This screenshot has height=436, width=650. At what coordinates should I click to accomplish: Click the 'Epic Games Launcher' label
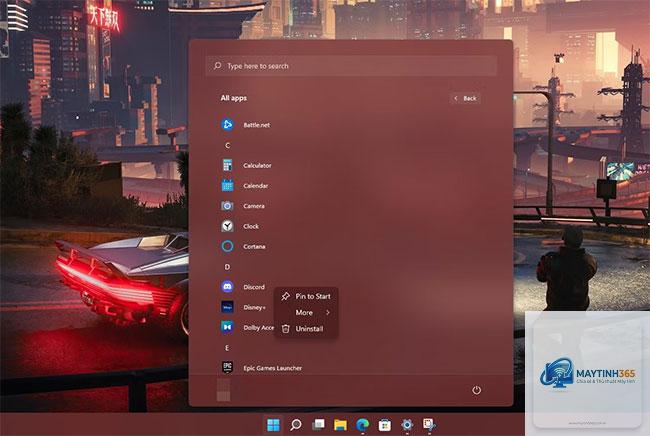click(272, 368)
